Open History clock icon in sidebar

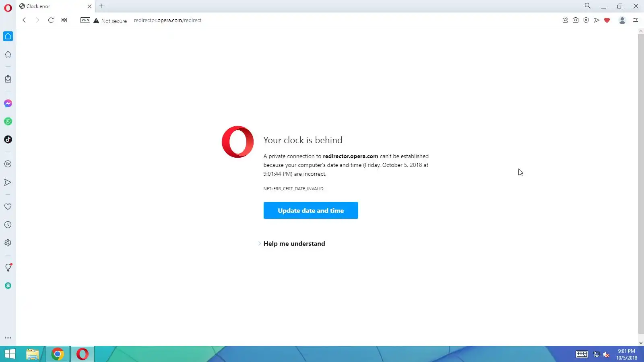(8, 225)
